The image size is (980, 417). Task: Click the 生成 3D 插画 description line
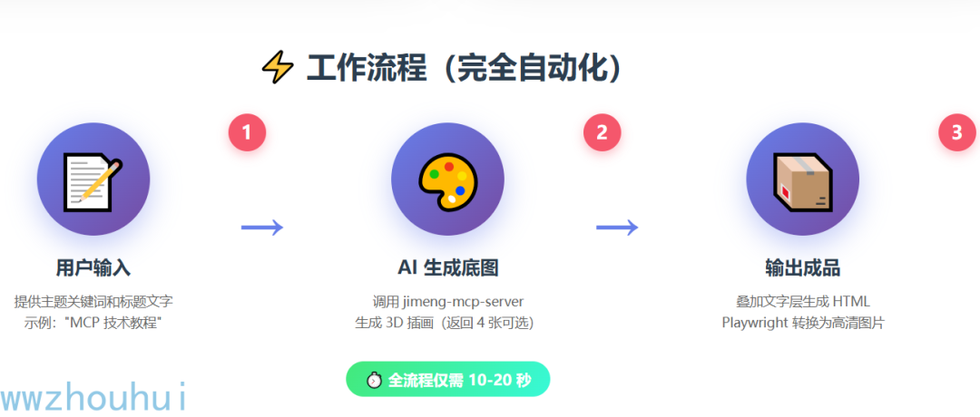coord(447,324)
